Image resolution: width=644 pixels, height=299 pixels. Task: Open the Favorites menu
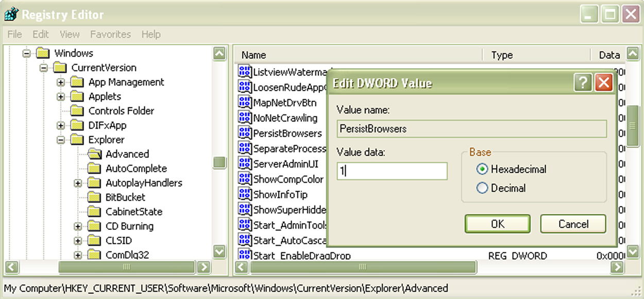(x=111, y=35)
